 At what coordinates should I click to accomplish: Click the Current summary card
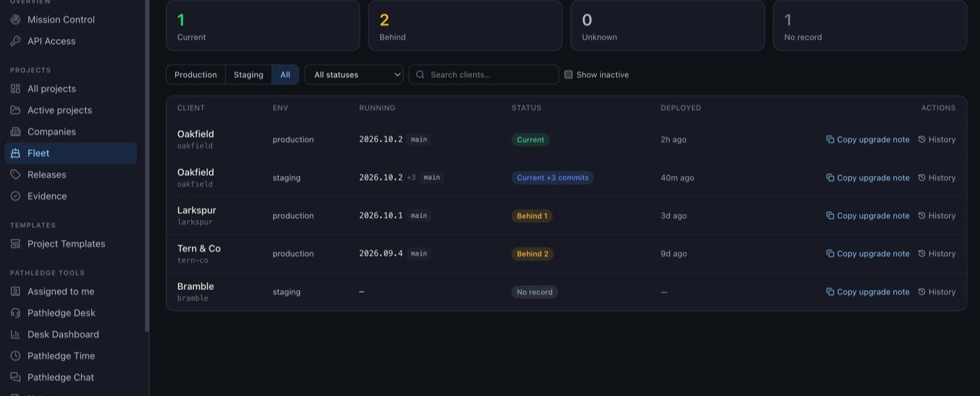tap(263, 26)
